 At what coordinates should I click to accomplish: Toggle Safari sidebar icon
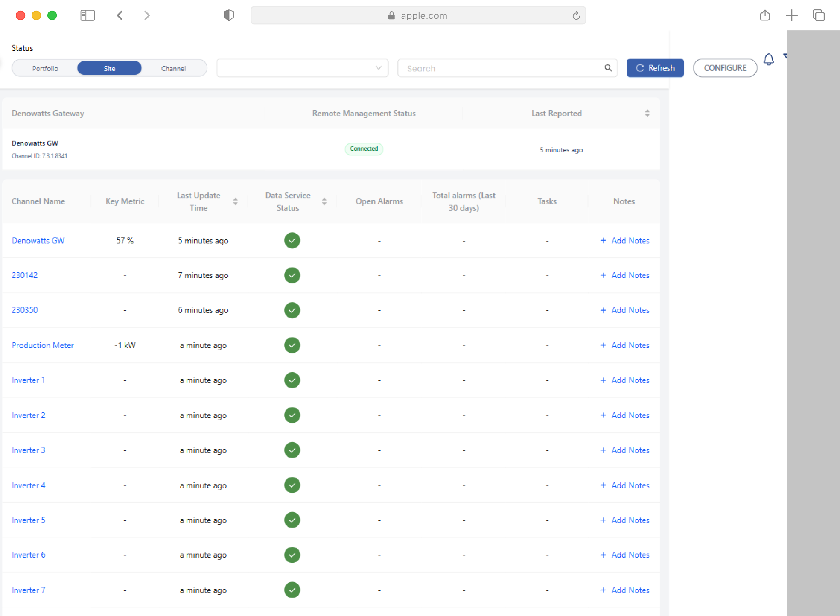click(x=87, y=15)
